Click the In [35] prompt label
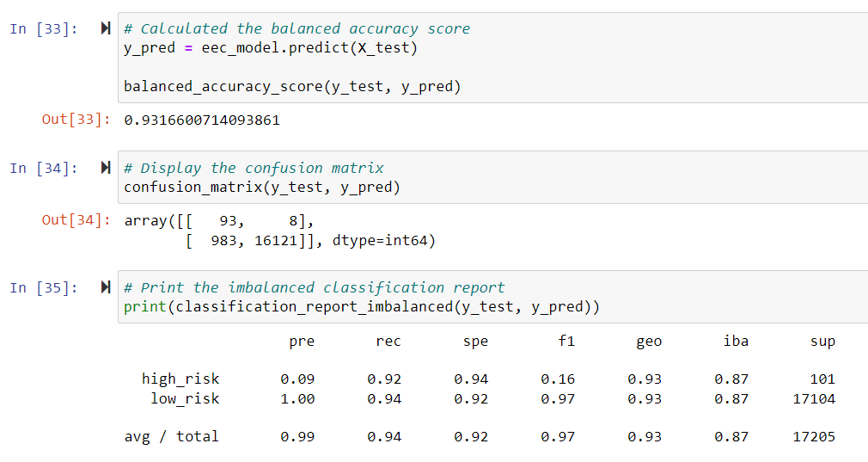The width and height of the screenshot is (868, 462). pos(44,288)
